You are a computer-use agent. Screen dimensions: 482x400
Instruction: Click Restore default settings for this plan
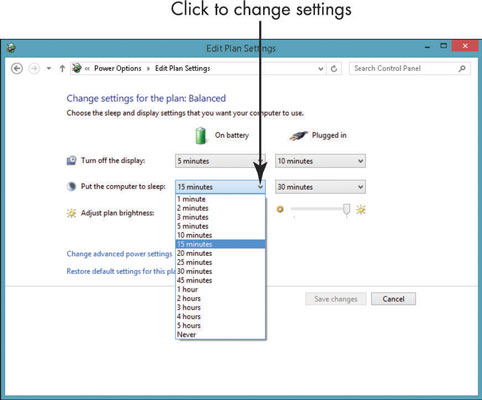coord(121,271)
